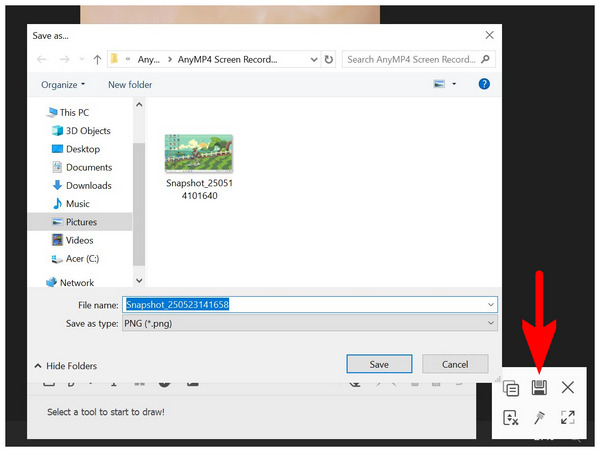The image size is (600, 452).
Task: Close the Save as dialog
Action: pyautogui.click(x=489, y=35)
